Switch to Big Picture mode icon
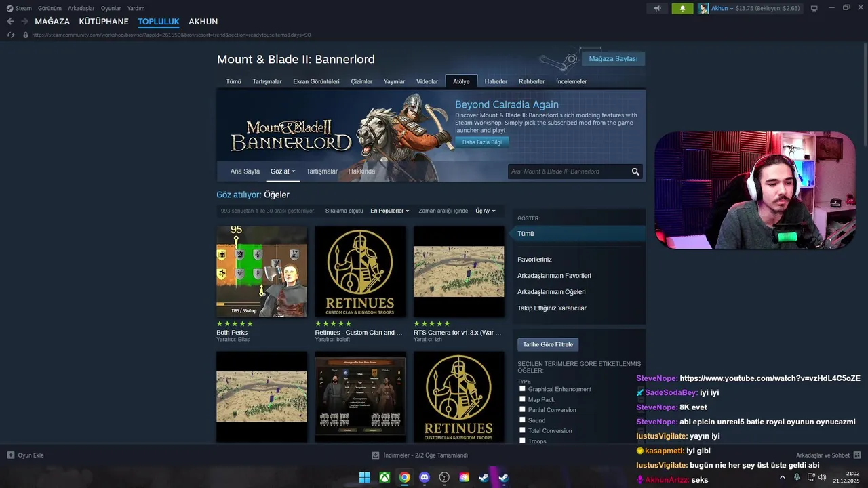868x488 pixels. (x=814, y=8)
